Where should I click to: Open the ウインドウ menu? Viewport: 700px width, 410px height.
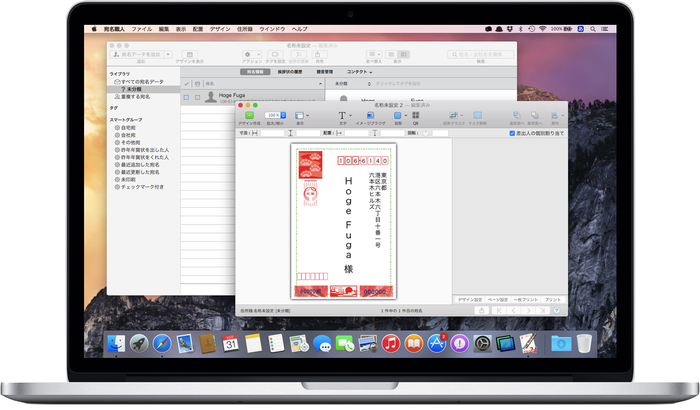pos(272,29)
